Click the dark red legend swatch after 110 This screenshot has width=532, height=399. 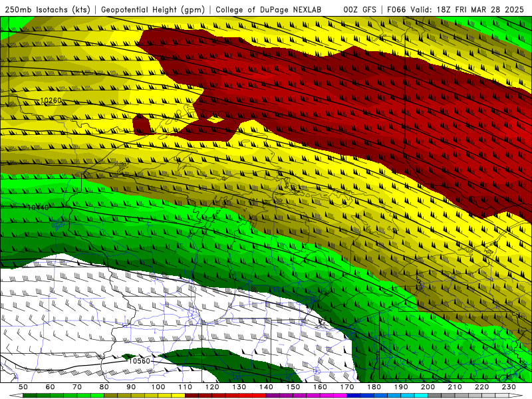tap(192, 396)
